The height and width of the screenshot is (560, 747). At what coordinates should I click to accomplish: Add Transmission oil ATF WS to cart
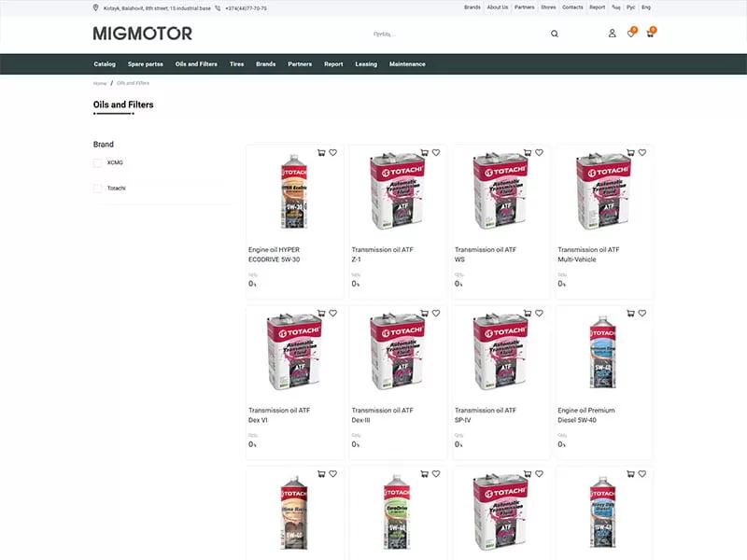(526, 152)
